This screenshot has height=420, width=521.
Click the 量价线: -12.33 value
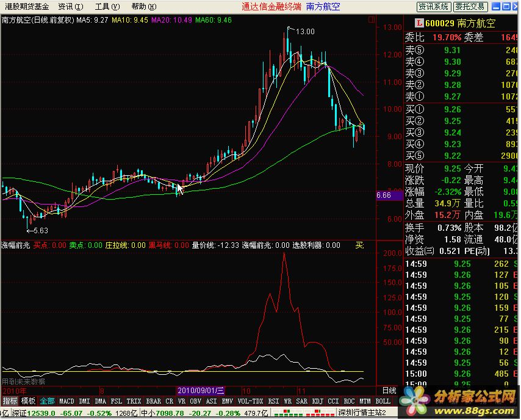(215, 245)
